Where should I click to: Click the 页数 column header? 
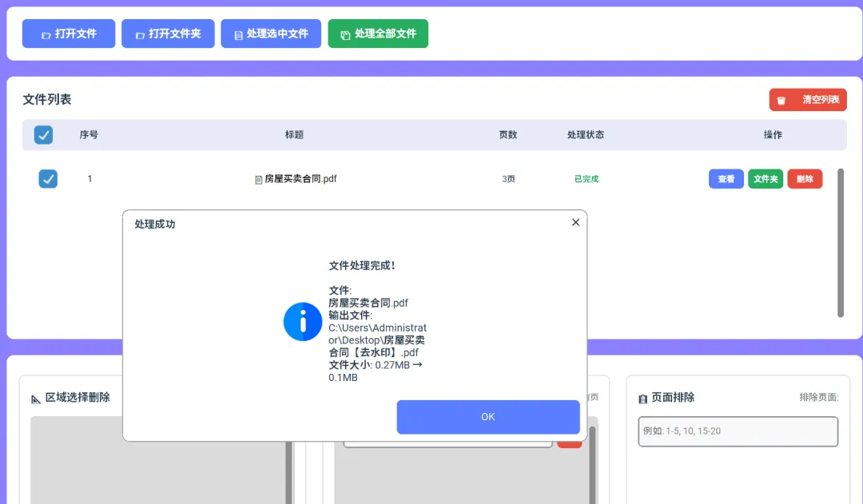508,135
